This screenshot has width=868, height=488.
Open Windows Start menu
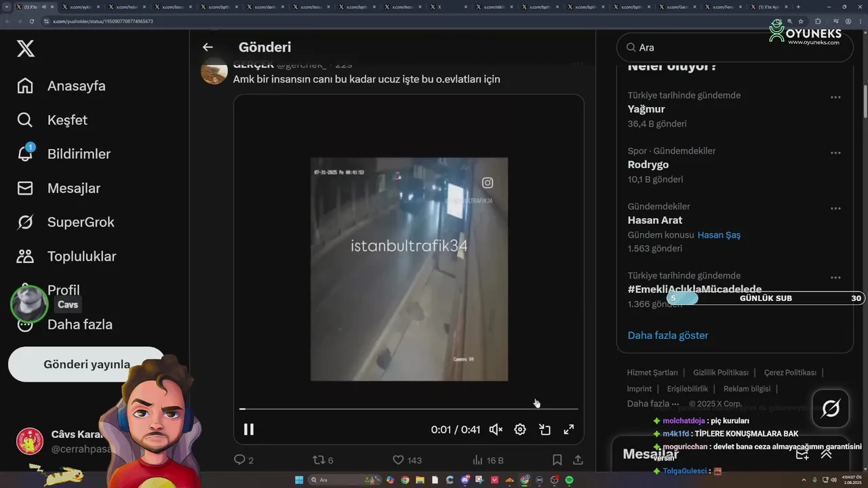coord(299,480)
